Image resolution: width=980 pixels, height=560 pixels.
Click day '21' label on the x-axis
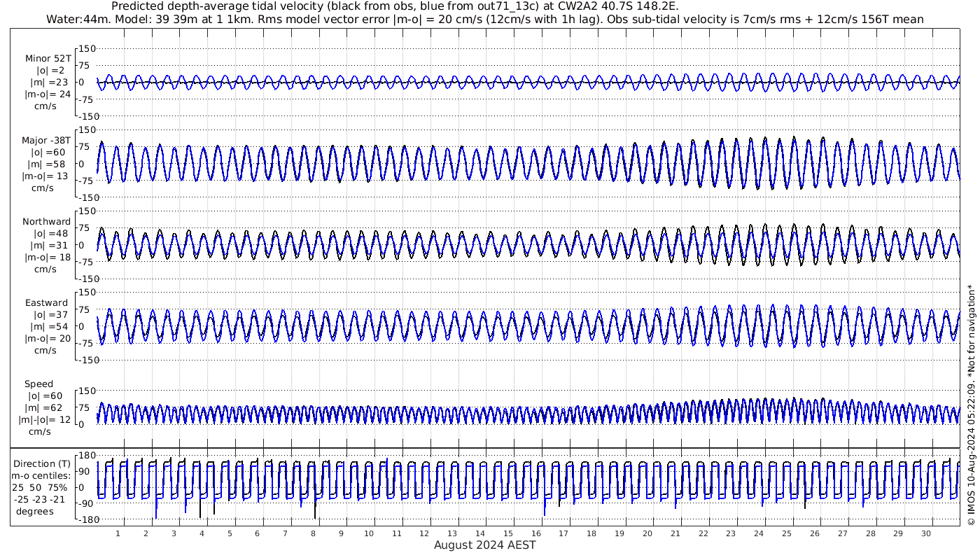(x=675, y=533)
